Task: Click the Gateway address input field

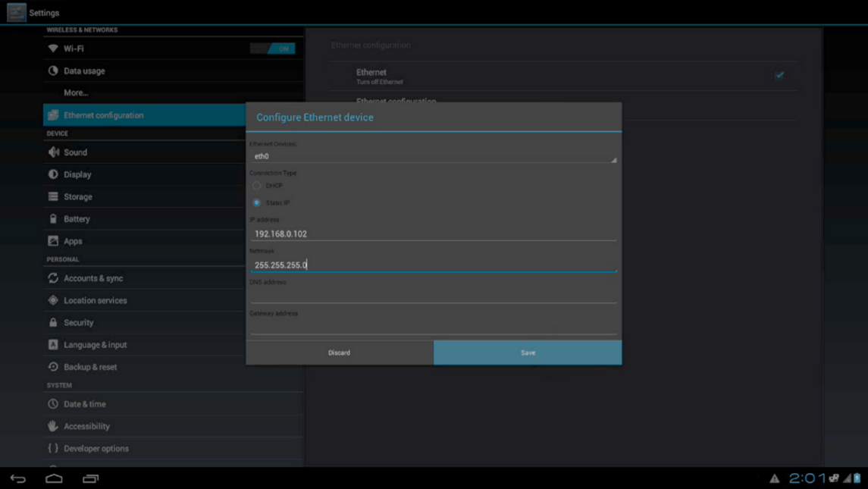Action: coord(434,327)
